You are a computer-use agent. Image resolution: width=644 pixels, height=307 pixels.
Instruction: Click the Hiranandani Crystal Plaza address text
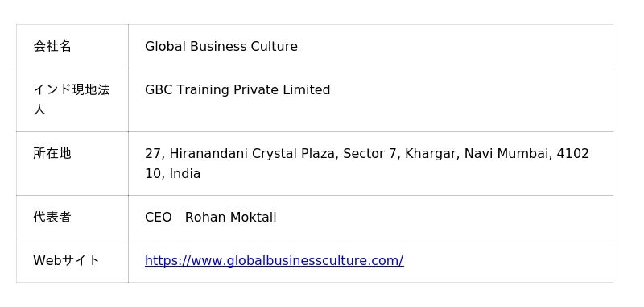pyautogui.click(x=254, y=154)
